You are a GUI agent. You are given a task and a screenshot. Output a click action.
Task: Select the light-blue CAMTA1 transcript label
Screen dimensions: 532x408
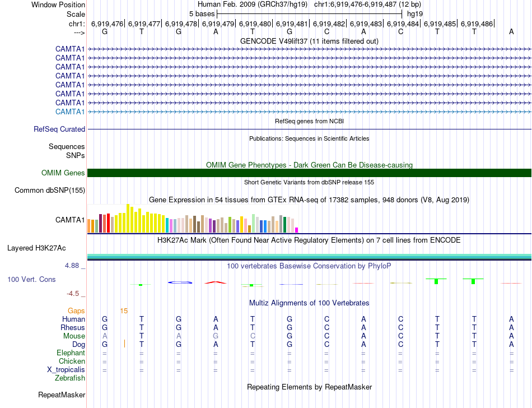pyautogui.click(x=70, y=112)
